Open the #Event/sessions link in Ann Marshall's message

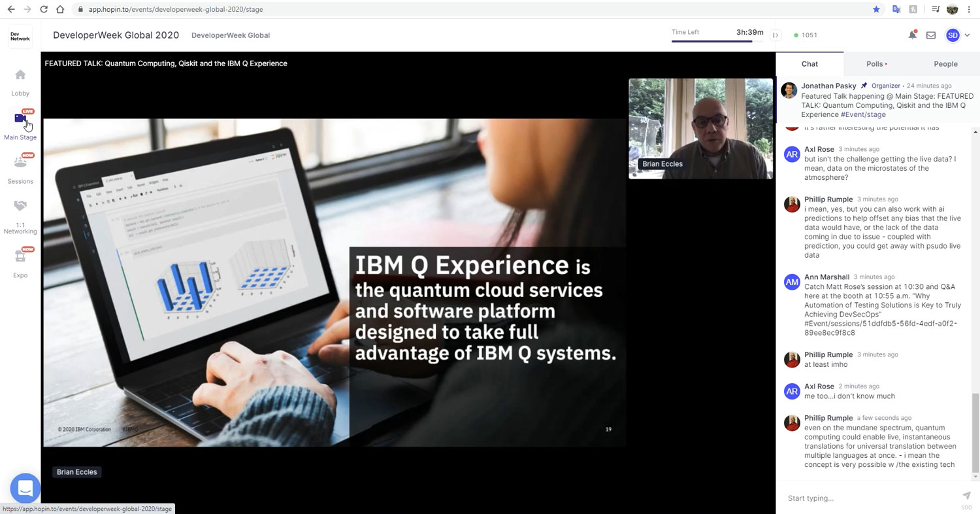click(x=881, y=328)
